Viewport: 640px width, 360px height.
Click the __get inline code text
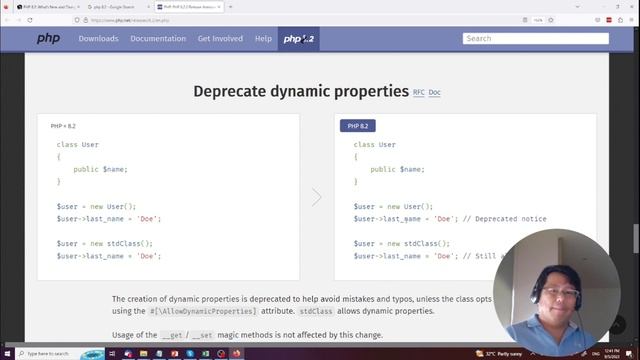point(171,335)
